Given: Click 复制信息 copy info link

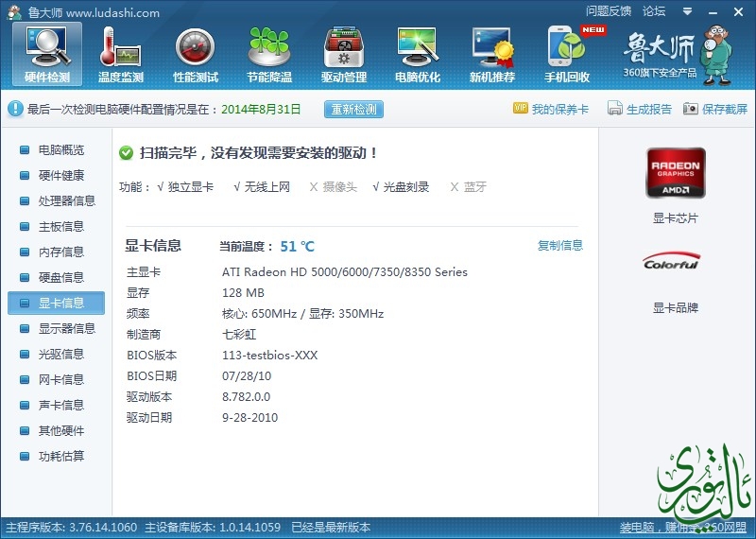Looking at the screenshot, I should coord(560,246).
